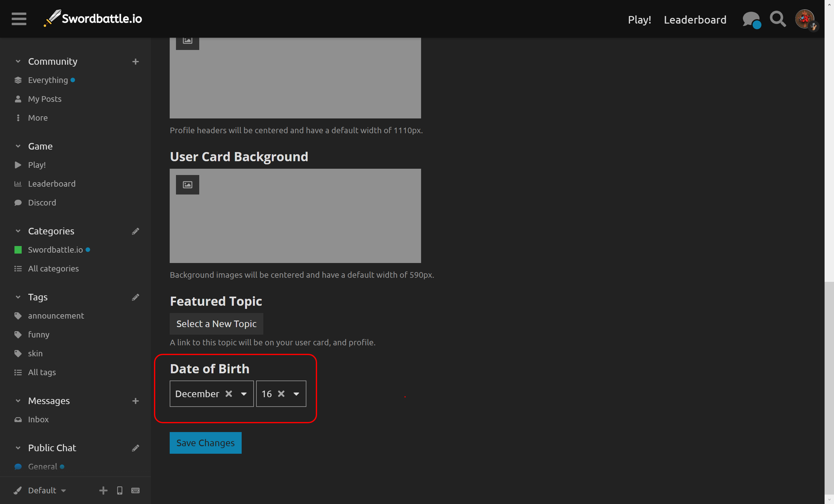Screen dimensions: 834x504
Task: Click the plus icon beside Community
Action: pos(135,62)
